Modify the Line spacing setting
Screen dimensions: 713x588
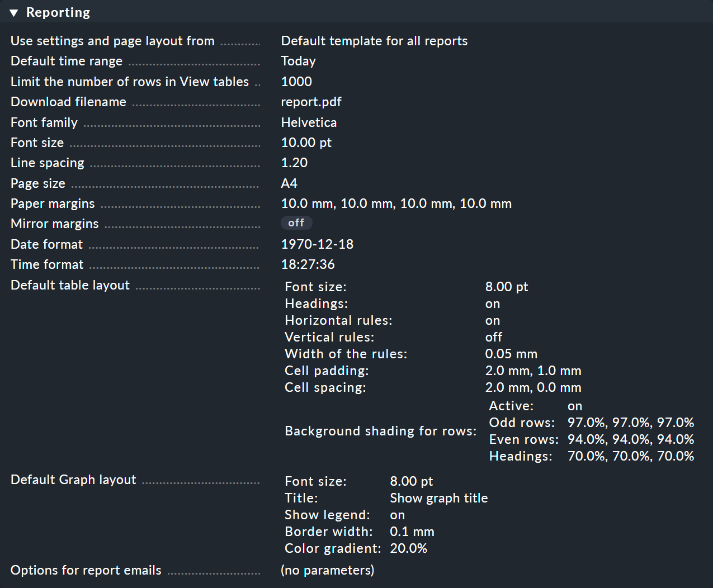pos(47,163)
